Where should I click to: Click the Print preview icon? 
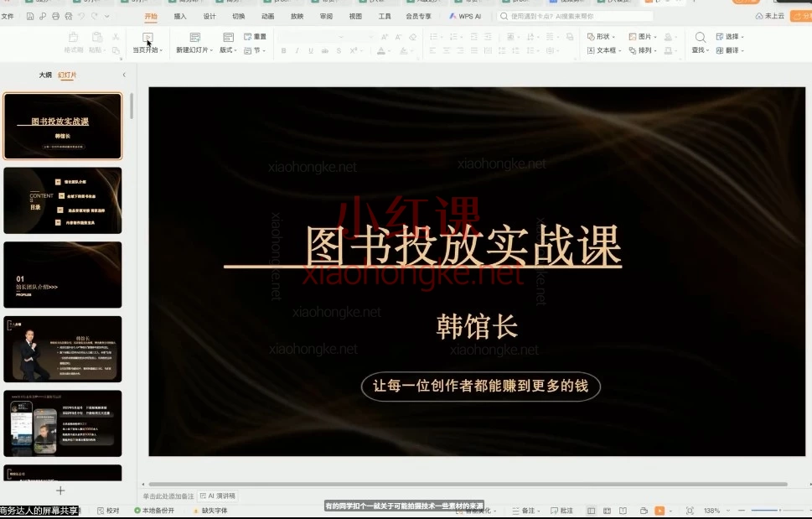[69, 17]
